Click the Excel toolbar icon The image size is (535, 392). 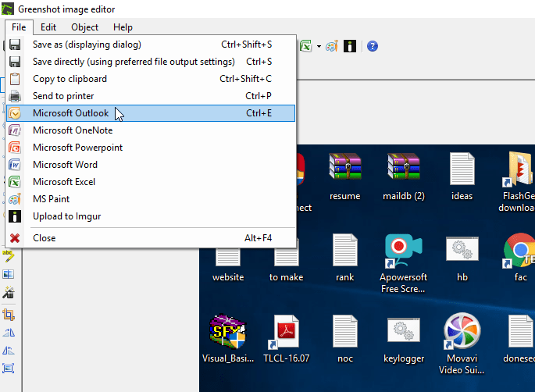(x=306, y=46)
